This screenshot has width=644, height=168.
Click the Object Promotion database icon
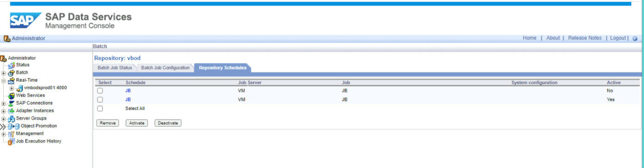click(13, 126)
